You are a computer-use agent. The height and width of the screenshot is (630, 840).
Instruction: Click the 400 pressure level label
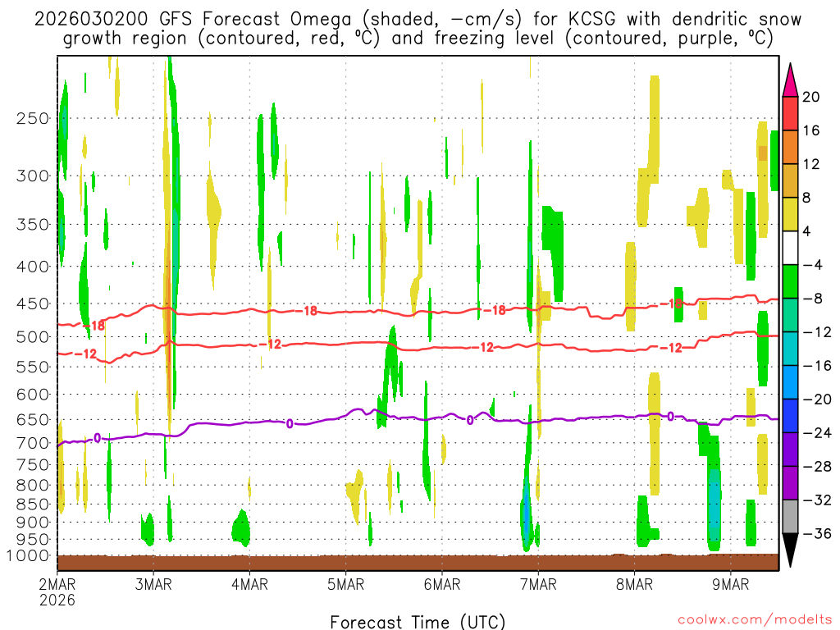click(x=33, y=267)
